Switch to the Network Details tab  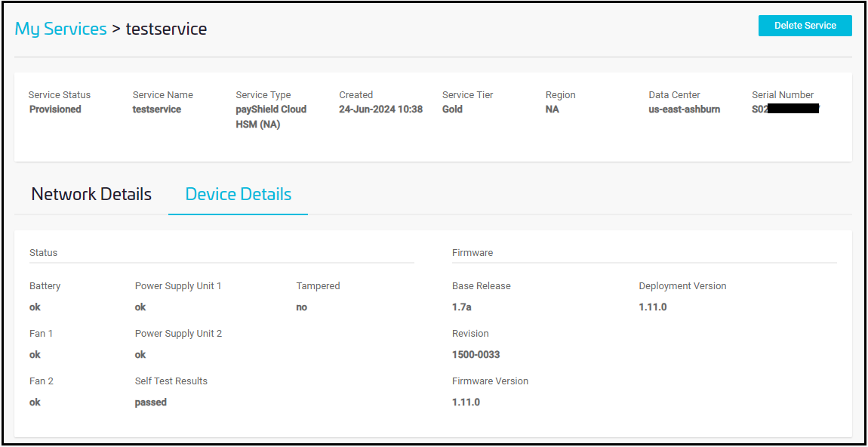pos(91,194)
